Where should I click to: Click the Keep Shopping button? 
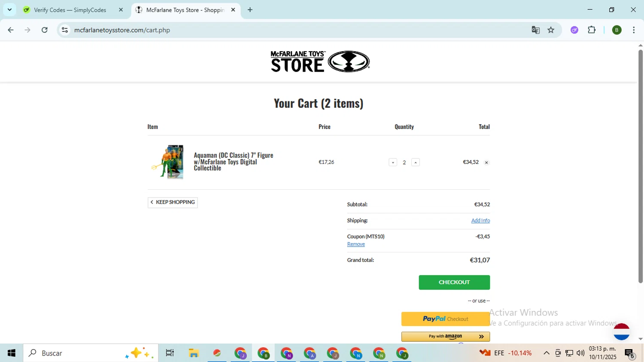coord(173,202)
